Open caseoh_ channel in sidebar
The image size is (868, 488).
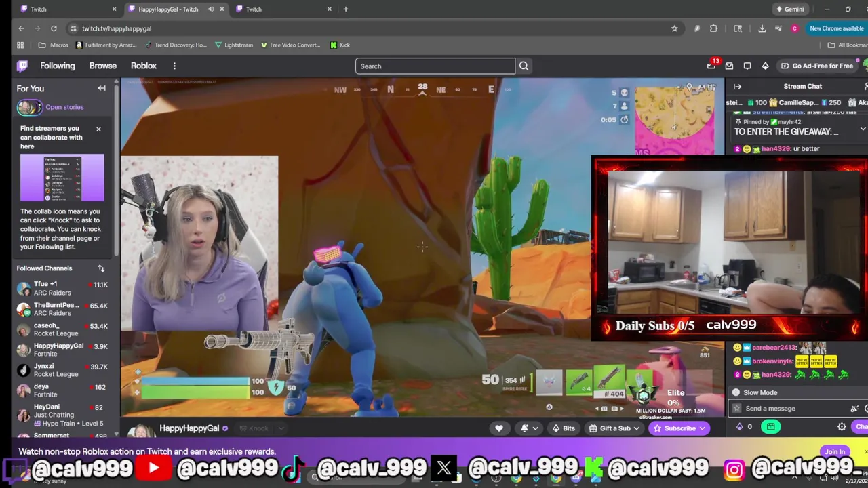click(62, 329)
